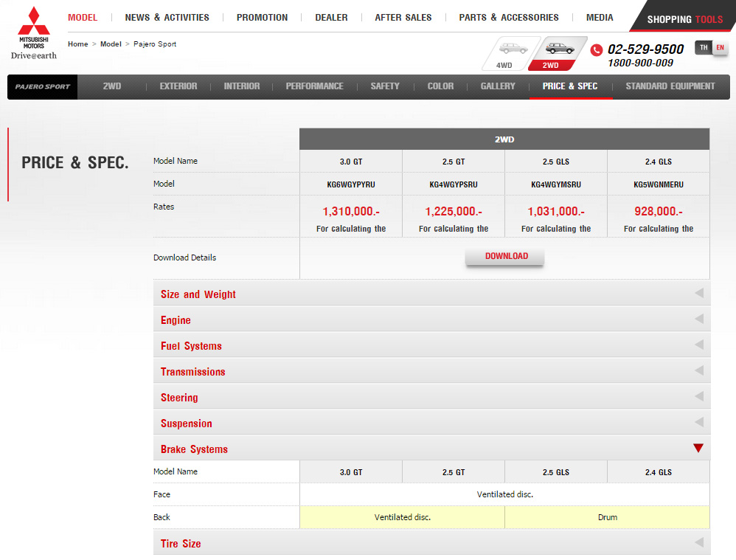Screen dimensions: 736x560
Task: Click the Mitsubishi Motors logo
Action: click(34, 33)
